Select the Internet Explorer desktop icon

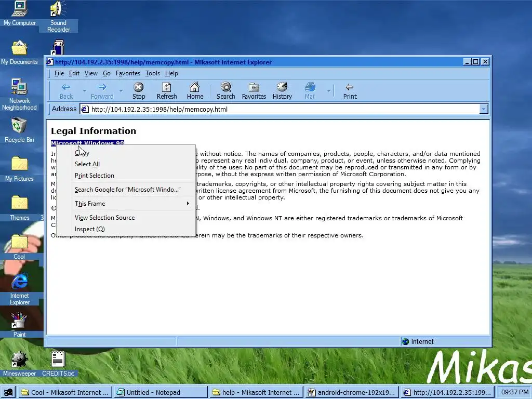click(19, 289)
